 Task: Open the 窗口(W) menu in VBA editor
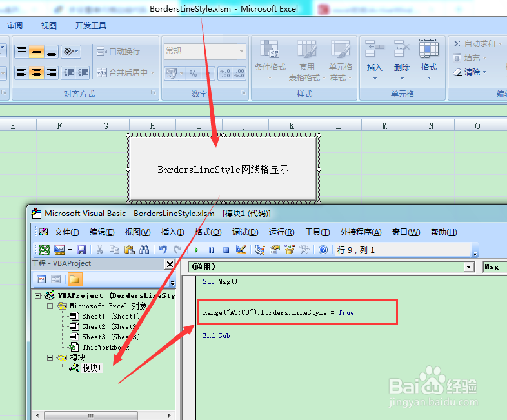tap(406, 232)
